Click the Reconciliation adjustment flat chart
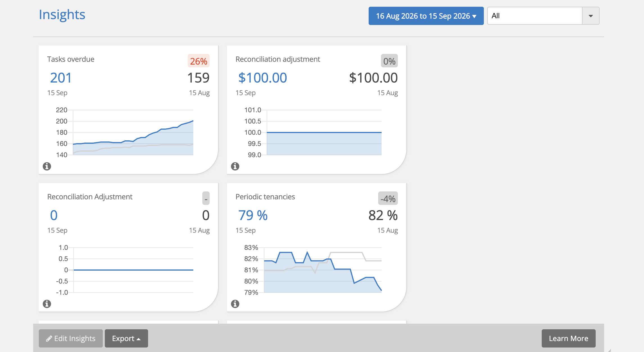Viewport: 644px width, 352px height. point(313,132)
